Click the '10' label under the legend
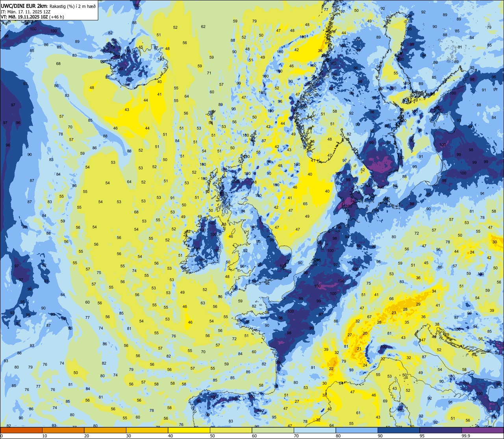 [44, 436]
